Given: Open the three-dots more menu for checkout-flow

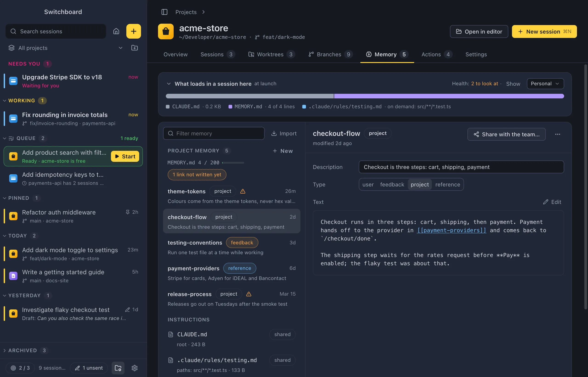Looking at the screenshot, I should tap(558, 134).
